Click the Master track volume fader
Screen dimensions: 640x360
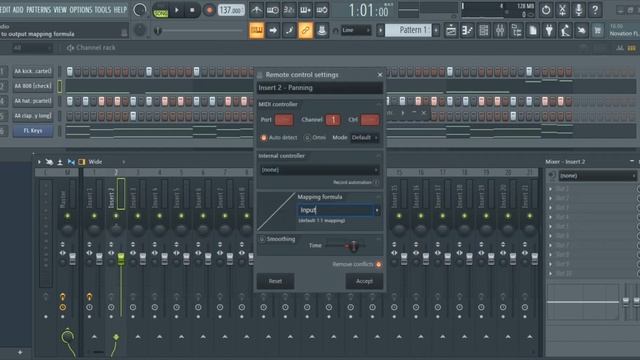click(x=72, y=258)
